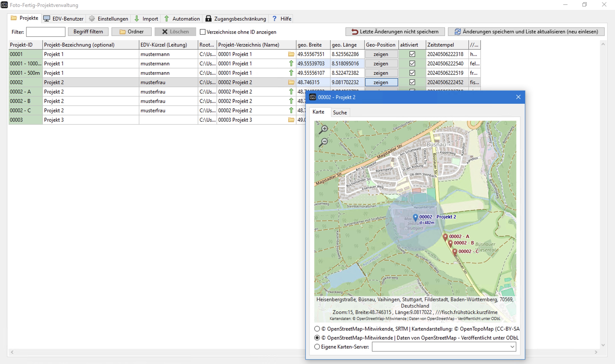Enable Verzeichnisse ohne ID anzeigen checkbox
This screenshot has height=364, width=615.
(x=202, y=32)
